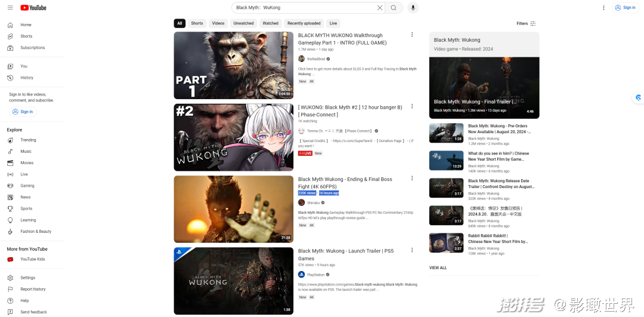
Task: Open the Filters panel
Action: tap(526, 23)
